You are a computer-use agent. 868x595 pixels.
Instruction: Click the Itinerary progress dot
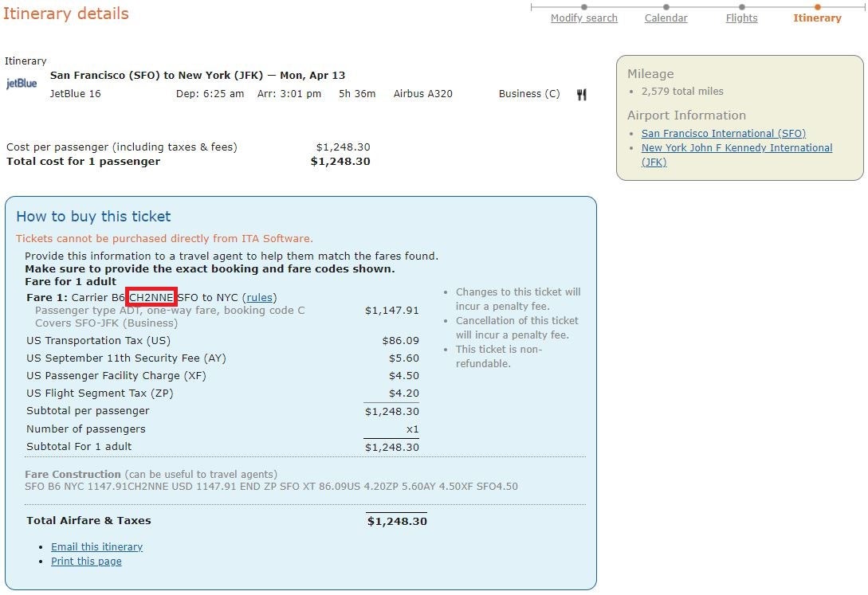coord(817,7)
